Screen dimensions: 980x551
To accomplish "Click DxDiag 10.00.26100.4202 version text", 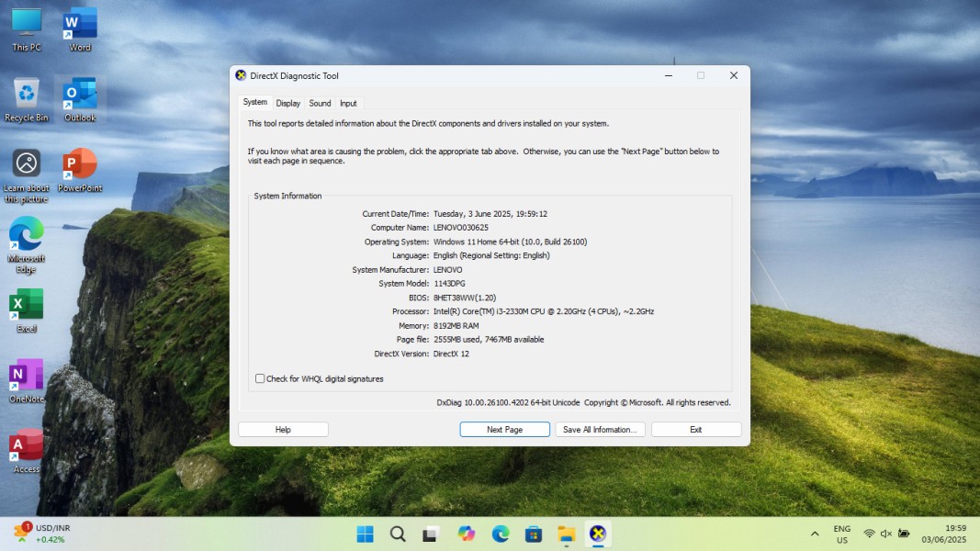I will 508,403.
